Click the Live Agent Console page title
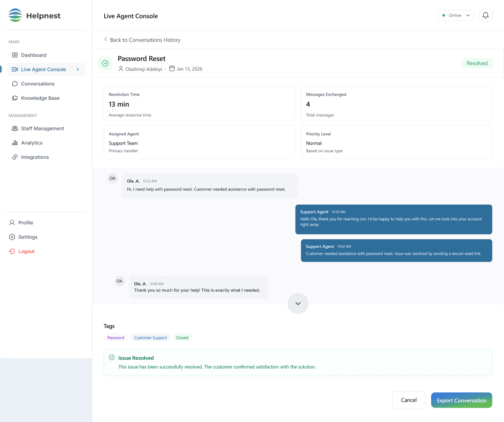 [x=131, y=16]
